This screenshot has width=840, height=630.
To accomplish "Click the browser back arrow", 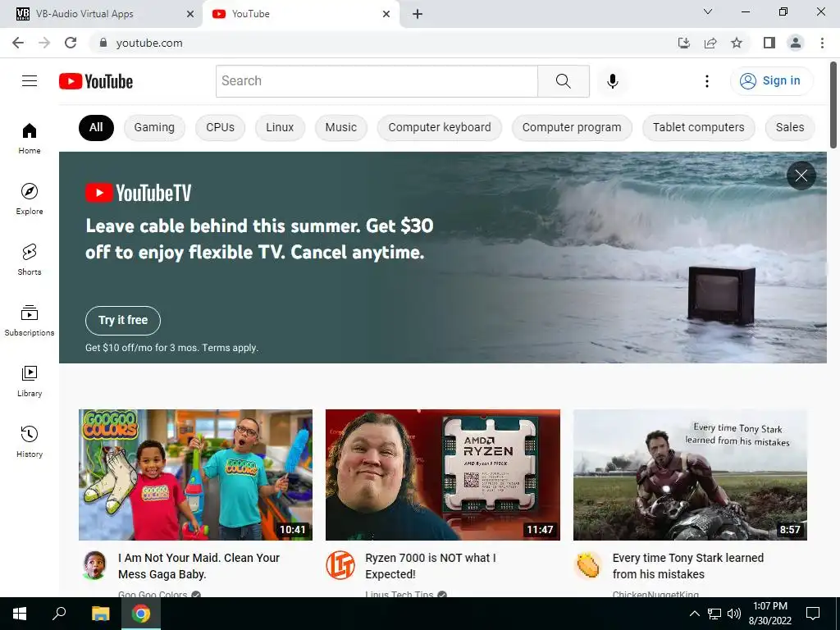I will 18,43.
